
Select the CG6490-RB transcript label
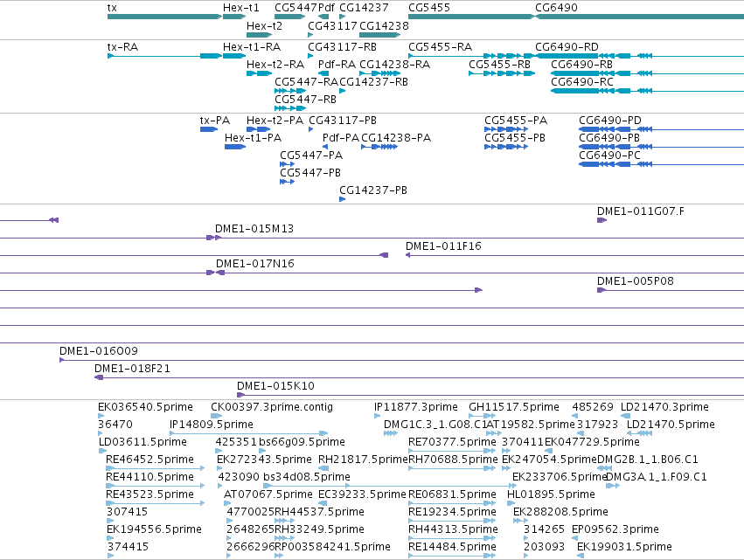581,64
